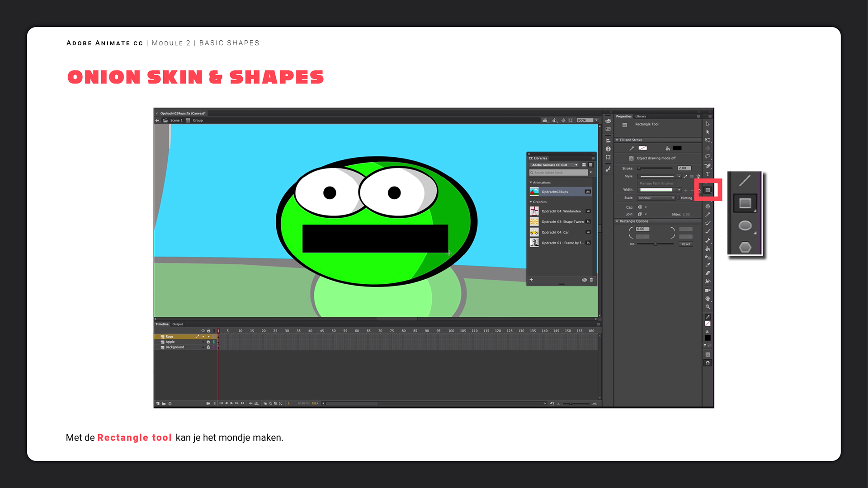Choose the hexagon PolyStar shape in the flyout
This screenshot has height=488, width=868.
pos(745,247)
